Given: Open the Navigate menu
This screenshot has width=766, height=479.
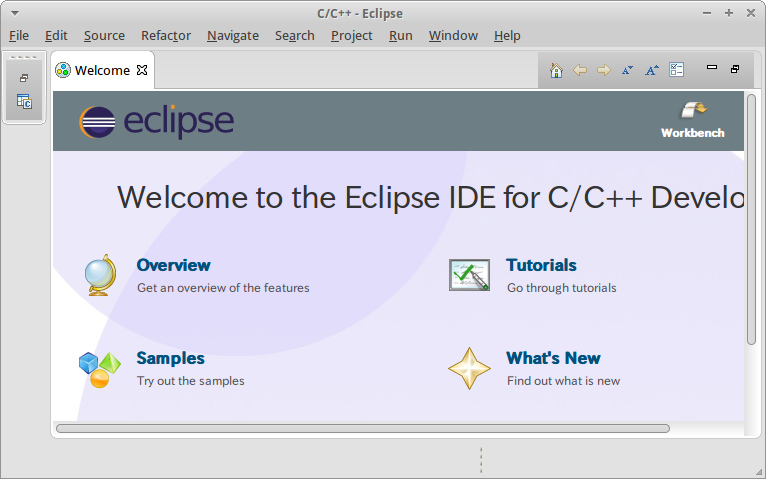Looking at the screenshot, I should click(x=233, y=36).
